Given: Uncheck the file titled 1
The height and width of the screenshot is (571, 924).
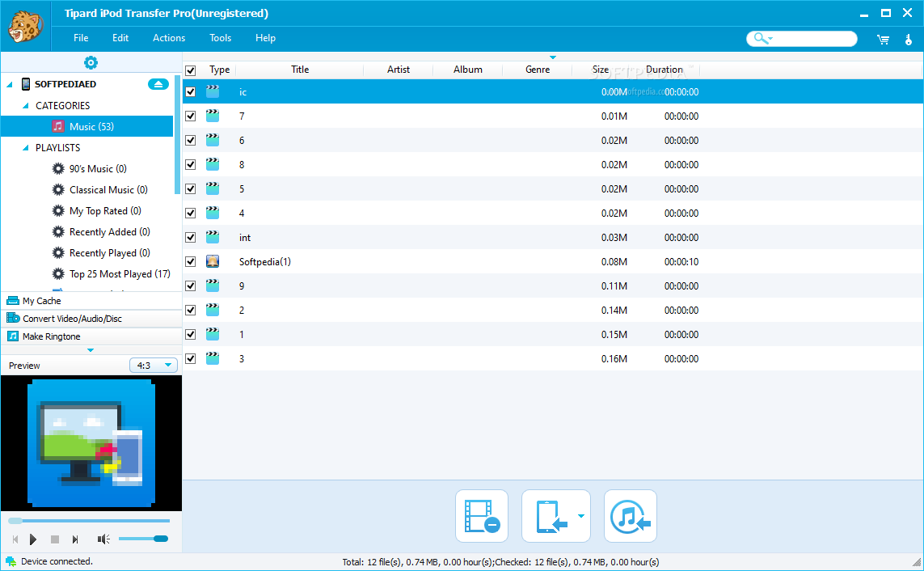Looking at the screenshot, I should click(190, 334).
